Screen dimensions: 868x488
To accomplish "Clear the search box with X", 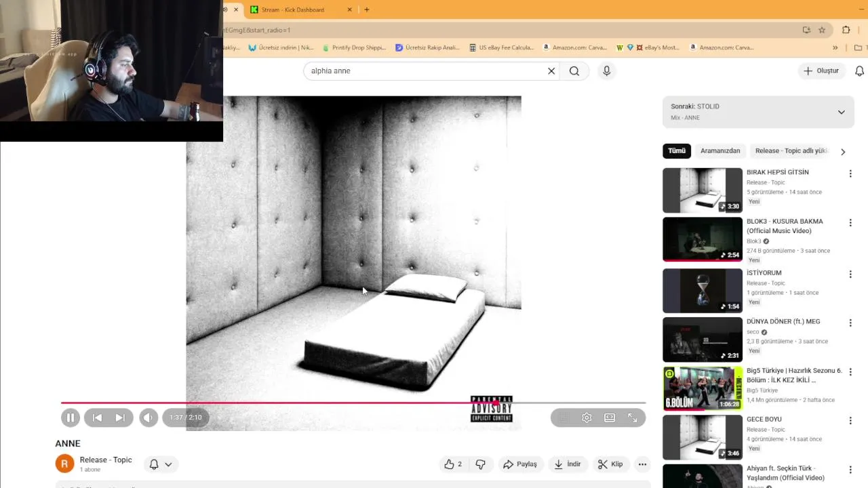I will tap(551, 70).
